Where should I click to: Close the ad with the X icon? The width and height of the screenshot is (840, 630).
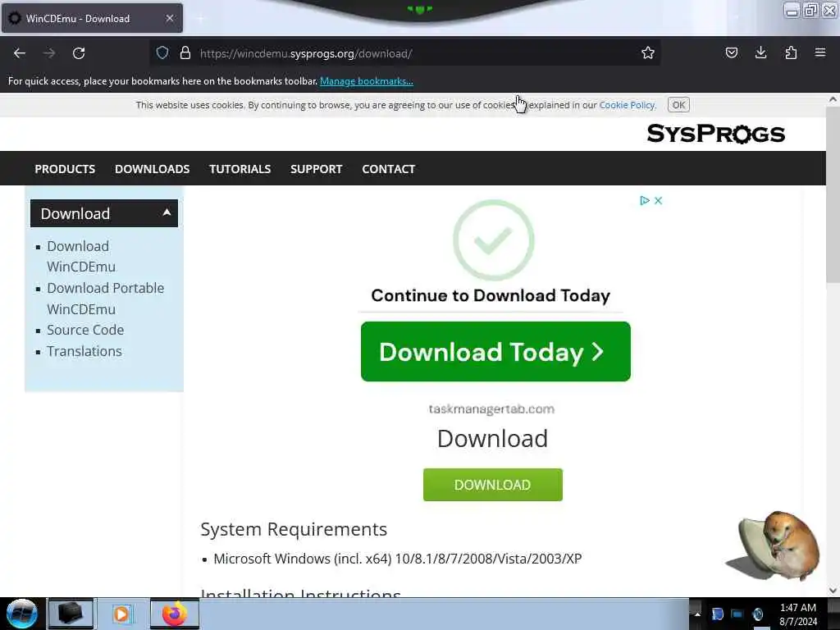659,200
